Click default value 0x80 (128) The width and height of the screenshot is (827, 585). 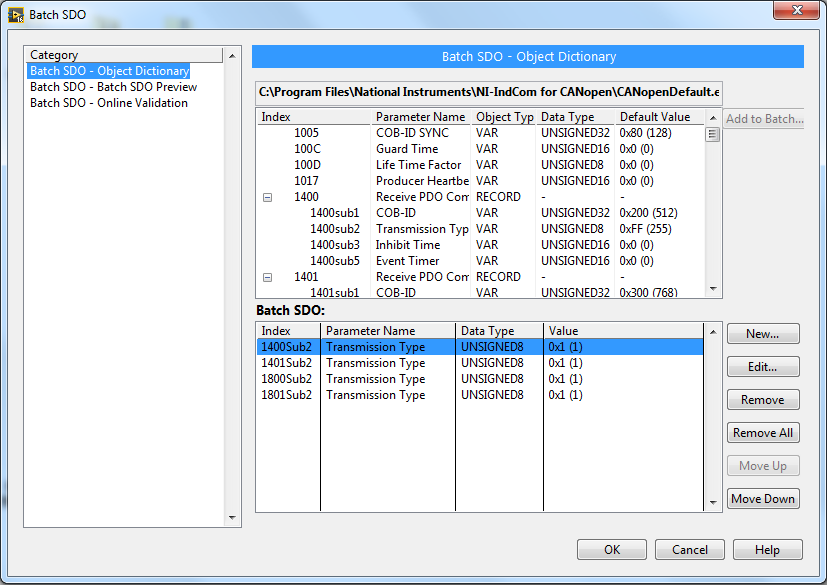coord(645,133)
